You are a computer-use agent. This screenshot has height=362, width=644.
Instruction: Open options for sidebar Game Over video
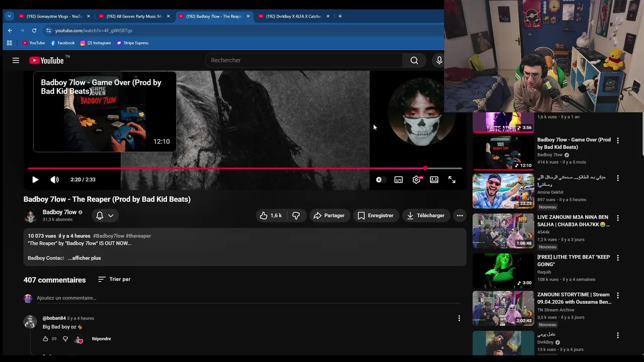click(x=618, y=141)
